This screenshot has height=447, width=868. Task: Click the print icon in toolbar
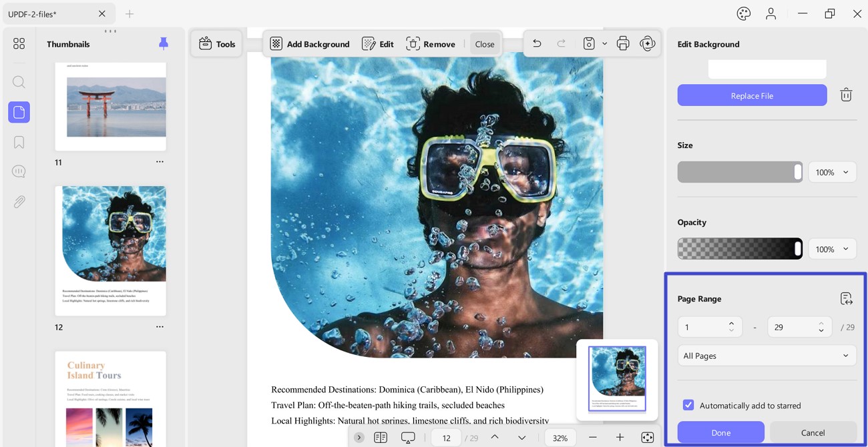[x=623, y=44]
